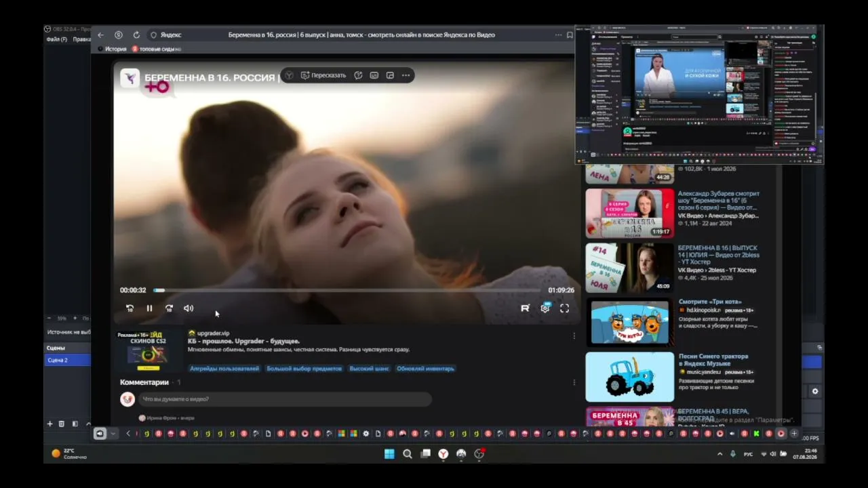Pause the playing video
The width and height of the screenshot is (868, 488).
tap(149, 308)
